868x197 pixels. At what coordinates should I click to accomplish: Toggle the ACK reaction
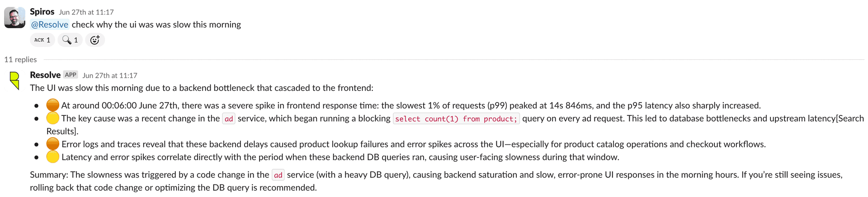42,40
